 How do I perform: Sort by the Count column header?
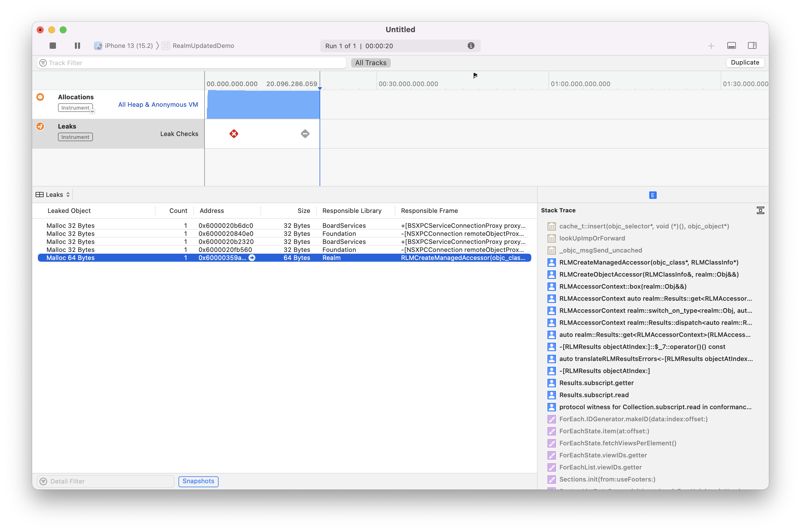[x=178, y=211]
